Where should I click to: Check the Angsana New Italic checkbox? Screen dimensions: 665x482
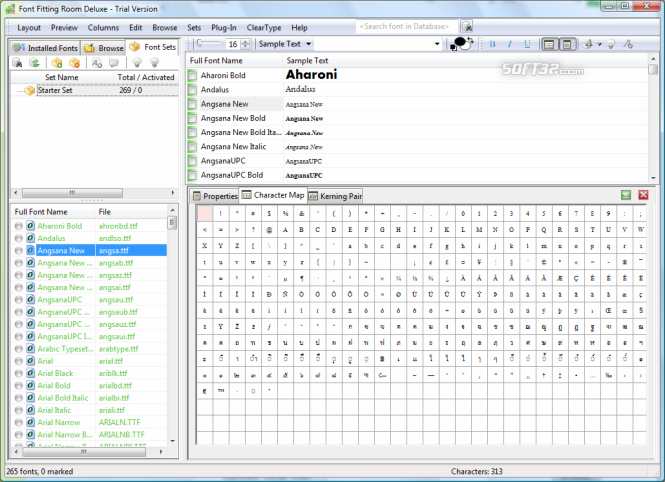click(193, 147)
